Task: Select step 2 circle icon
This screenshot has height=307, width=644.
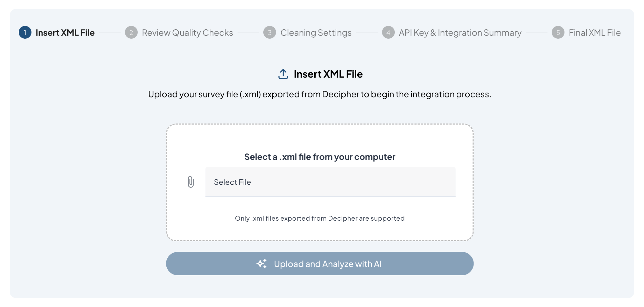Action: click(131, 32)
